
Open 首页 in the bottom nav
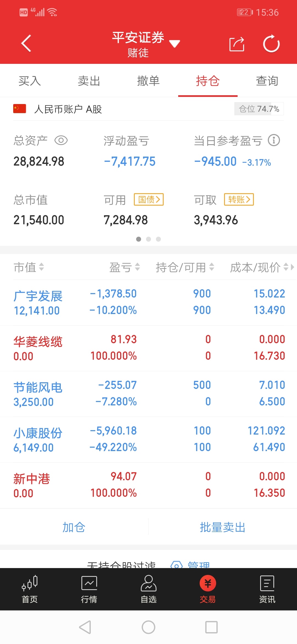(x=30, y=590)
